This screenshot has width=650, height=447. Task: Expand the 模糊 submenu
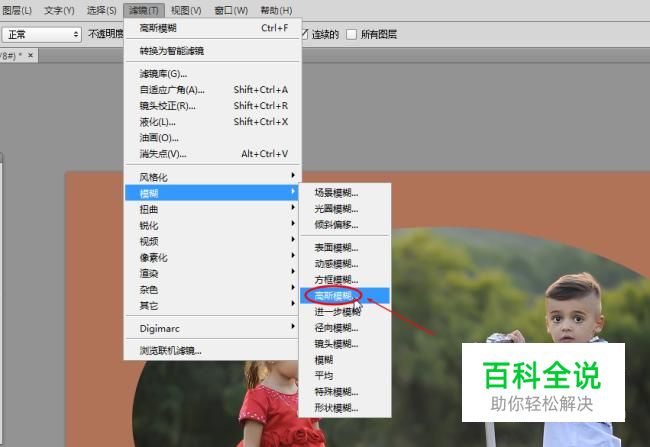coord(213,193)
